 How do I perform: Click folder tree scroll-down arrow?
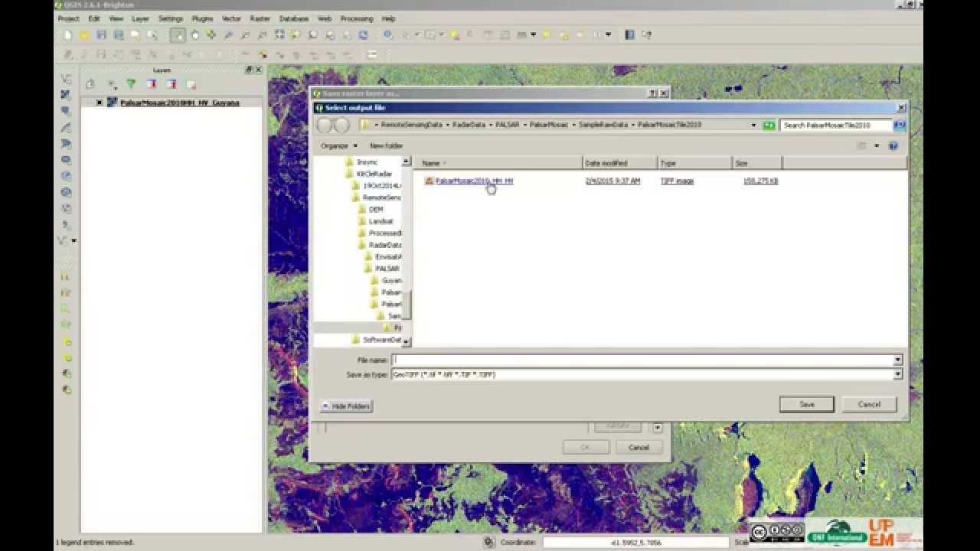pos(407,341)
